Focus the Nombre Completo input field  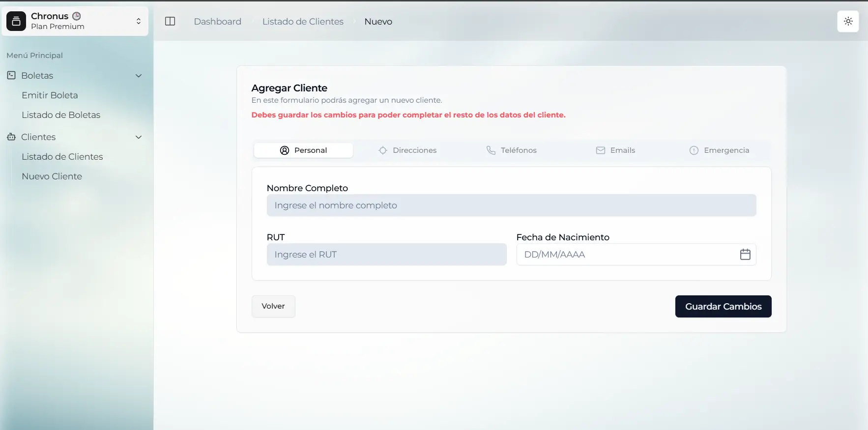(511, 205)
